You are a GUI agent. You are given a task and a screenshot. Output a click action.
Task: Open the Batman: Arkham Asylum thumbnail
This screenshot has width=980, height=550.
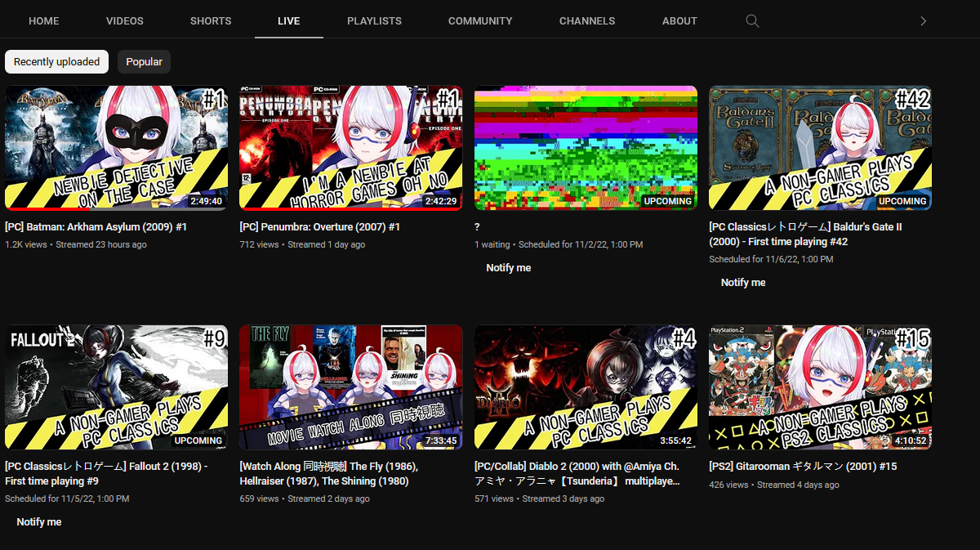(117, 148)
